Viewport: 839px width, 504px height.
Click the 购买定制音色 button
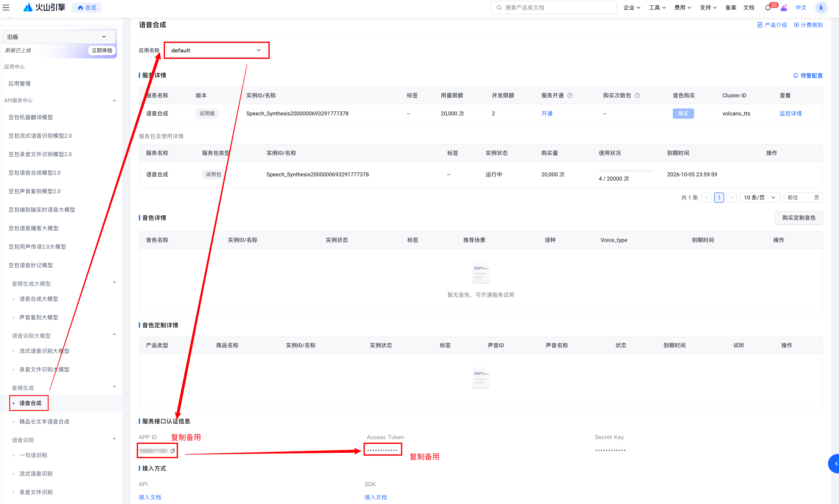point(799,218)
